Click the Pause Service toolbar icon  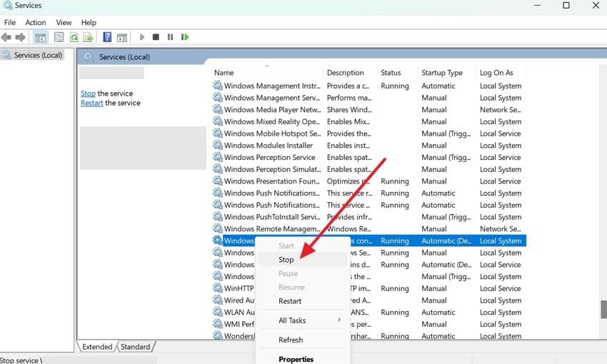(x=170, y=37)
